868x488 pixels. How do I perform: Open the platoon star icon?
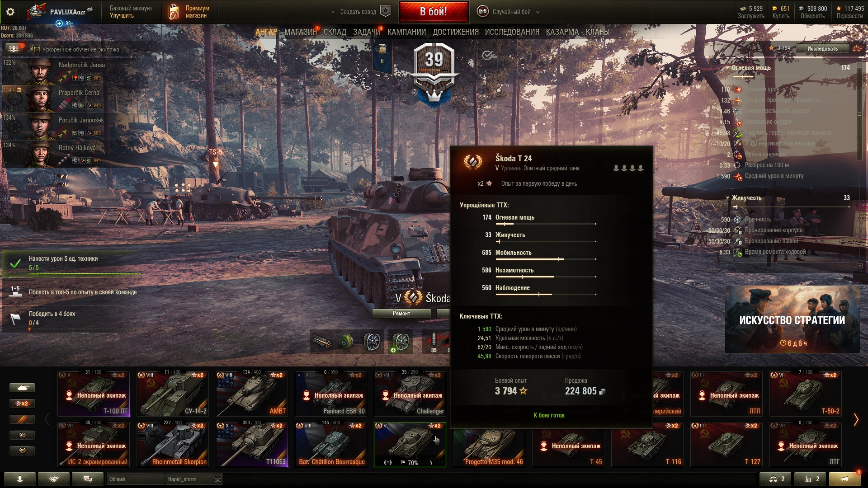pyautogui.click(x=385, y=11)
